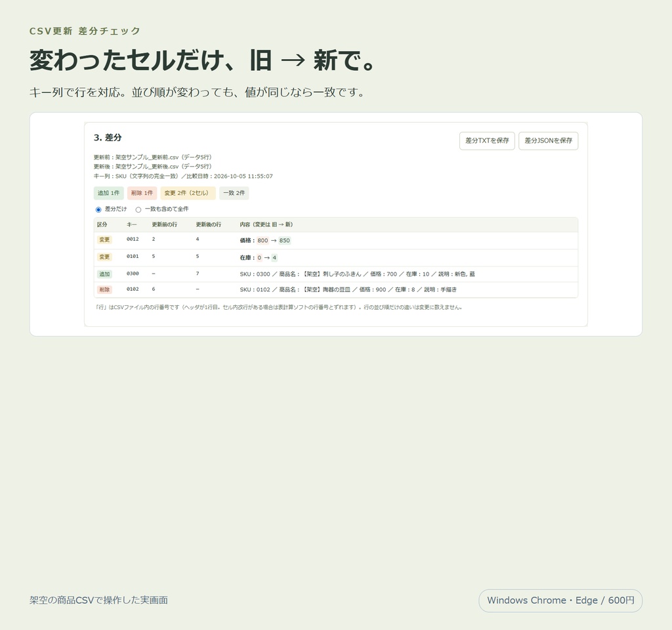Click the 差分JSONを保存 button
Image resolution: width=672 pixels, height=630 pixels.
548,140
